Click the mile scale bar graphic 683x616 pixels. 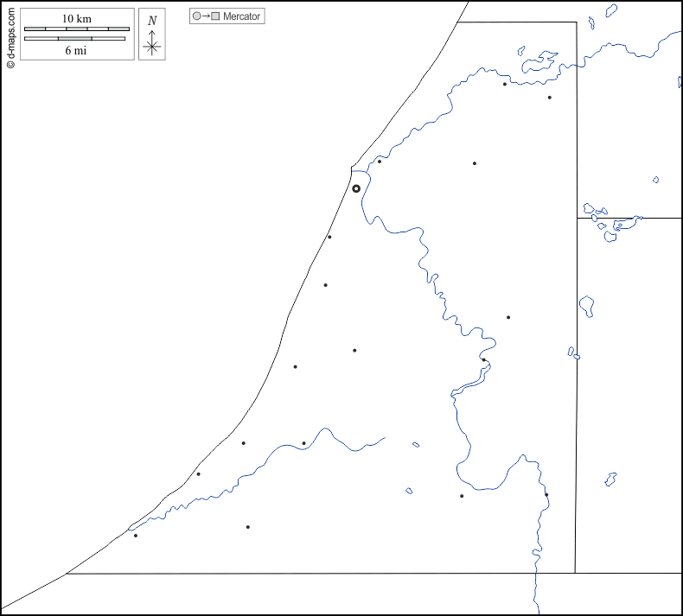76,39
